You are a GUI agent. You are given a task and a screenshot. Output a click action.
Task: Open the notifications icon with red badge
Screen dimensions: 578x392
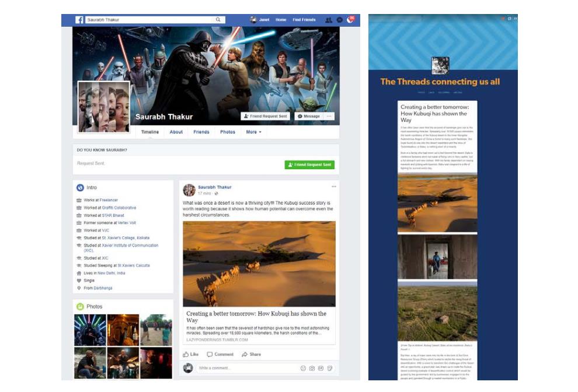click(x=350, y=19)
